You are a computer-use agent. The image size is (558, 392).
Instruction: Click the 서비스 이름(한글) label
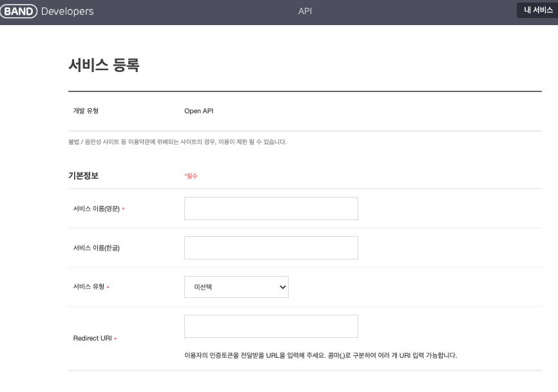pyautogui.click(x=97, y=248)
